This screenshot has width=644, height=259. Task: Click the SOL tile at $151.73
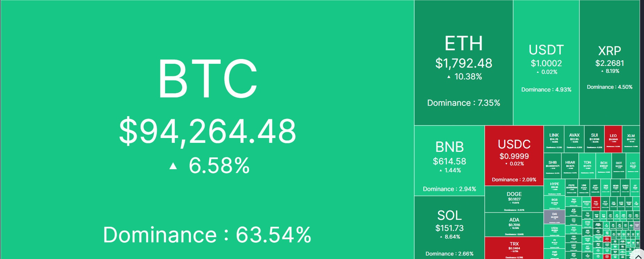pos(449,227)
